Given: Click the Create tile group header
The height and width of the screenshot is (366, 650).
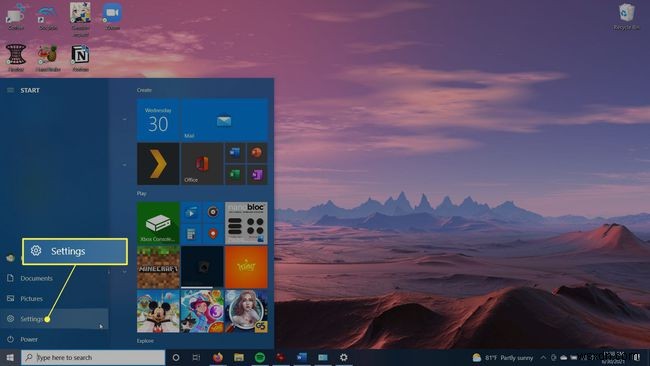Looking at the screenshot, I should pyautogui.click(x=144, y=90).
